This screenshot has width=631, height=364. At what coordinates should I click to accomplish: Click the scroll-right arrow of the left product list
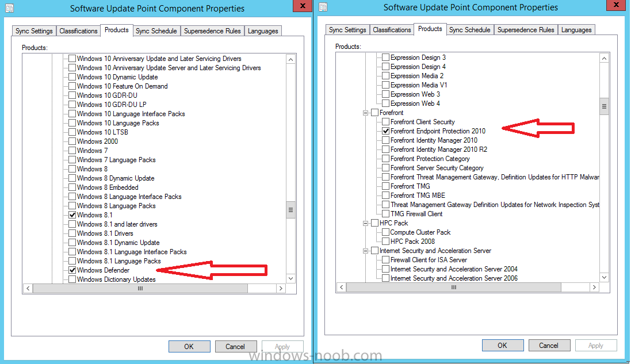tap(281, 289)
